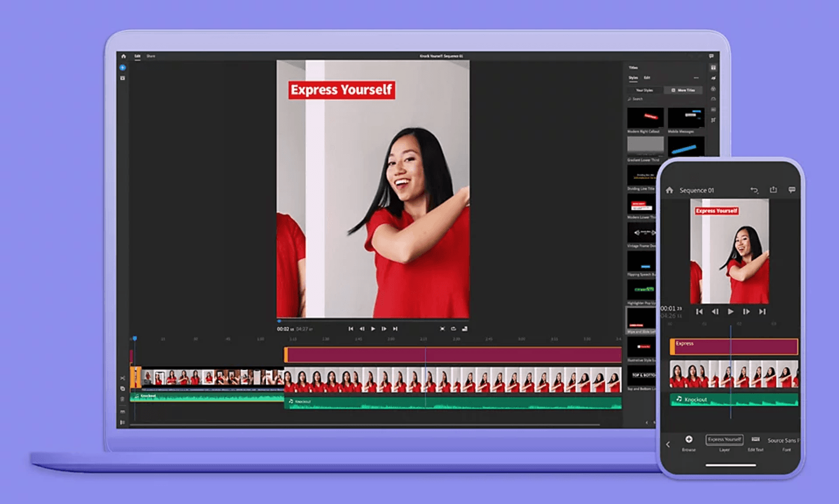Open the Edit tab in Titles panel
The image size is (839, 504).
(x=647, y=78)
